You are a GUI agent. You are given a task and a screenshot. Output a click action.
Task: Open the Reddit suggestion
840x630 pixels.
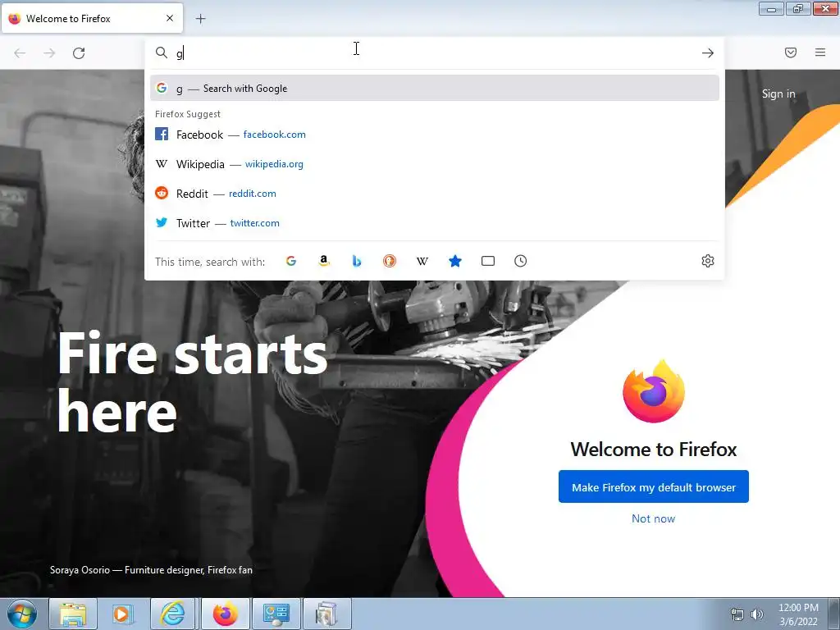435,194
